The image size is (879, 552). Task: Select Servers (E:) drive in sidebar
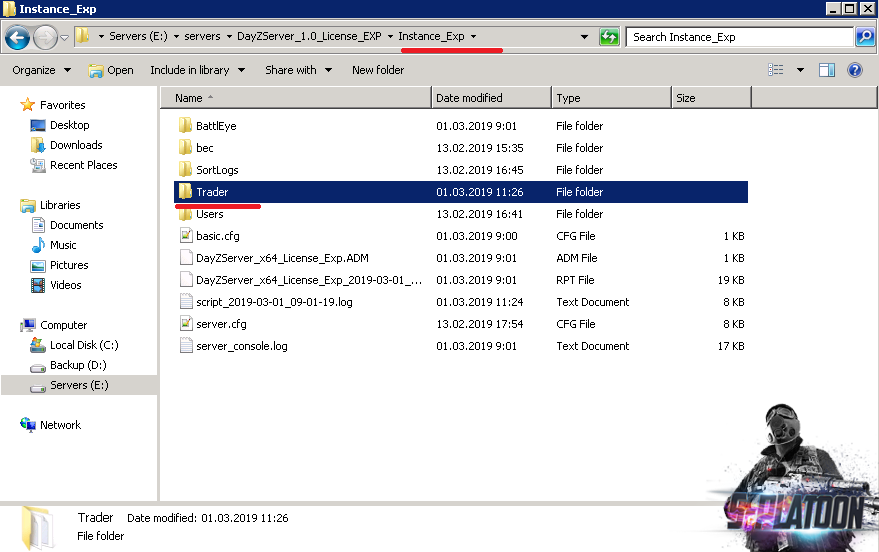pos(79,385)
